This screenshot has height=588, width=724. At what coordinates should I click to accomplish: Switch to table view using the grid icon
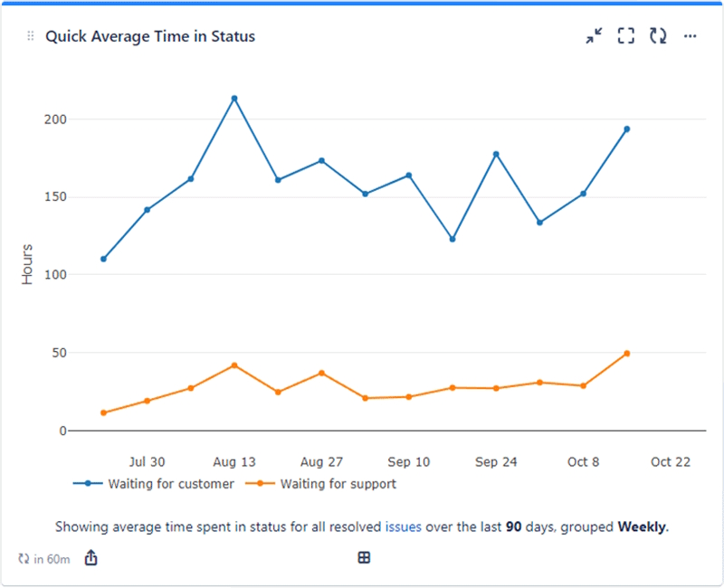pos(364,558)
